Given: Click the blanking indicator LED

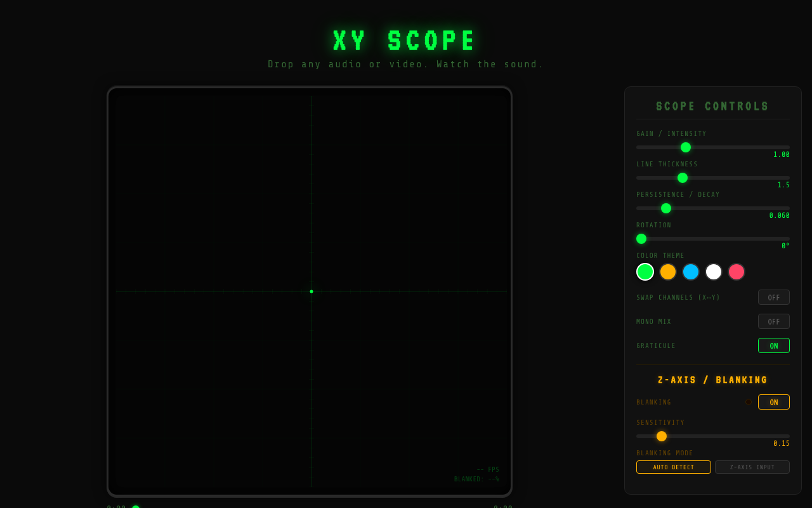Looking at the screenshot, I should pyautogui.click(x=749, y=402).
